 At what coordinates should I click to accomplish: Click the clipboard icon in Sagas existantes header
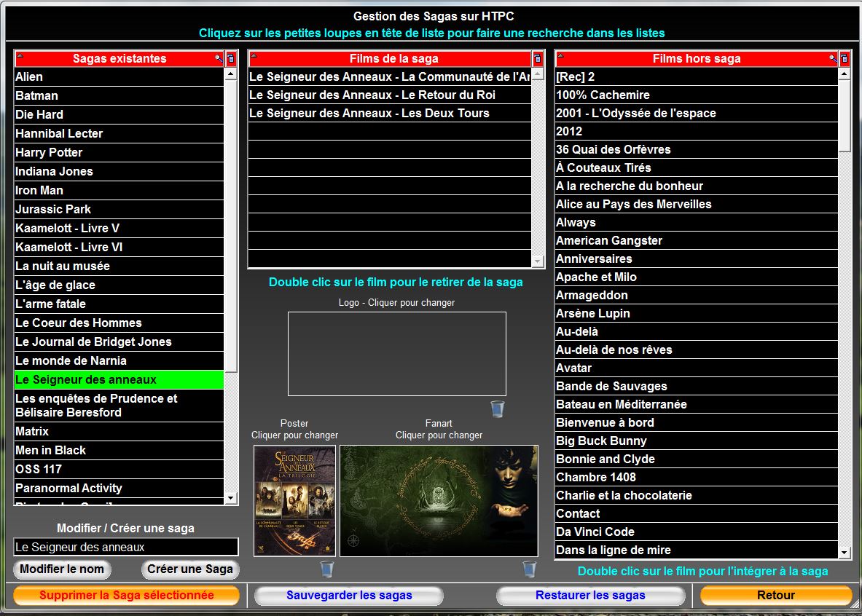point(231,58)
